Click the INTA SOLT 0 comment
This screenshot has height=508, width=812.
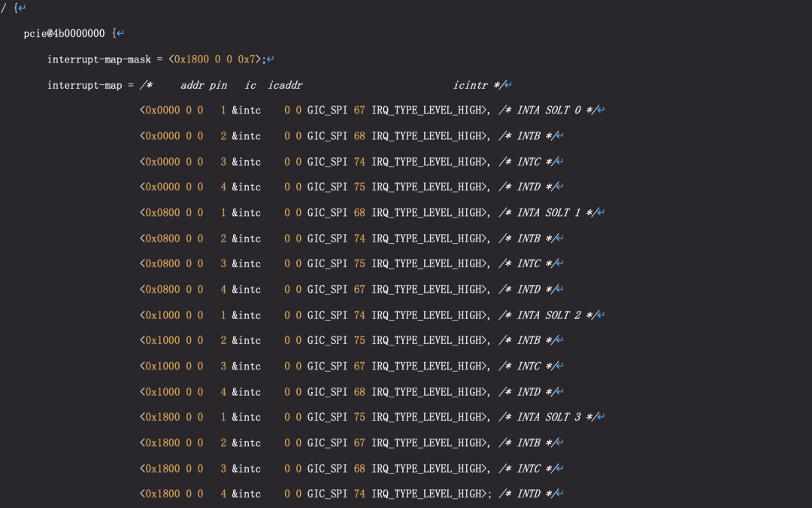(x=550, y=110)
